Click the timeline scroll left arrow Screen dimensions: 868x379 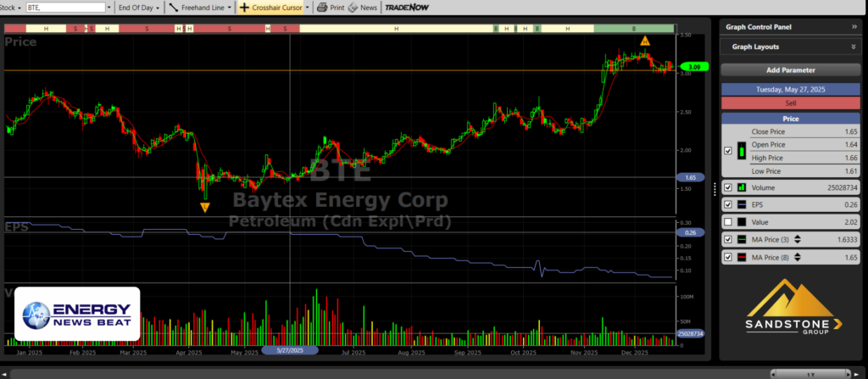point(5,375)
